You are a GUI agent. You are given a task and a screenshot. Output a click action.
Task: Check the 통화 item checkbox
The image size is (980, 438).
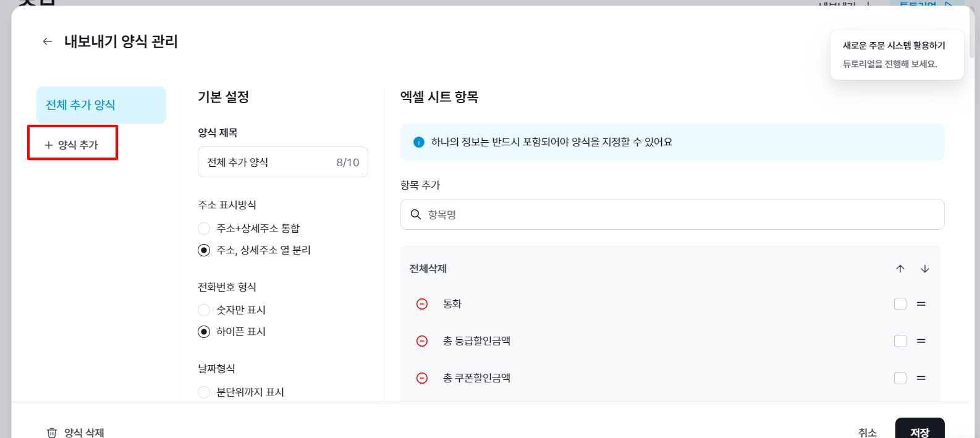(x=900, y=304)
